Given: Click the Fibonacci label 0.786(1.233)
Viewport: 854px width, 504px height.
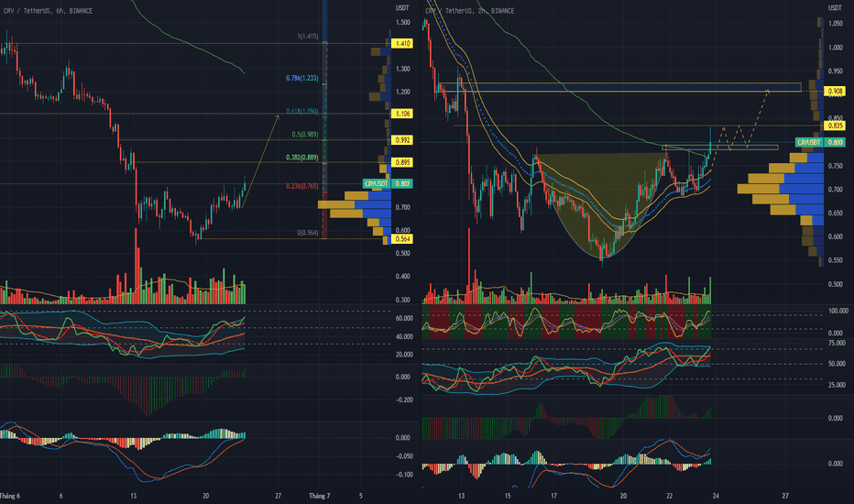Looking at the screenshot, I should click(x=302, y=78).
